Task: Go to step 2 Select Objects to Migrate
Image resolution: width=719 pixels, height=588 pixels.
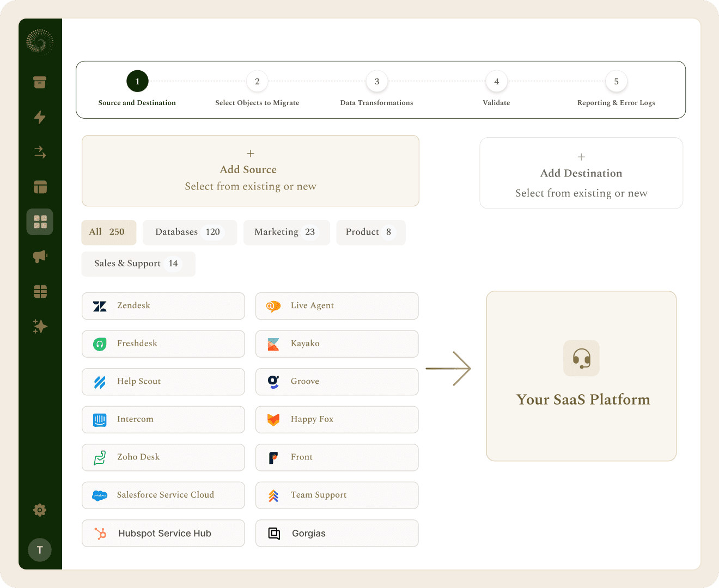Action: point(257,88)
